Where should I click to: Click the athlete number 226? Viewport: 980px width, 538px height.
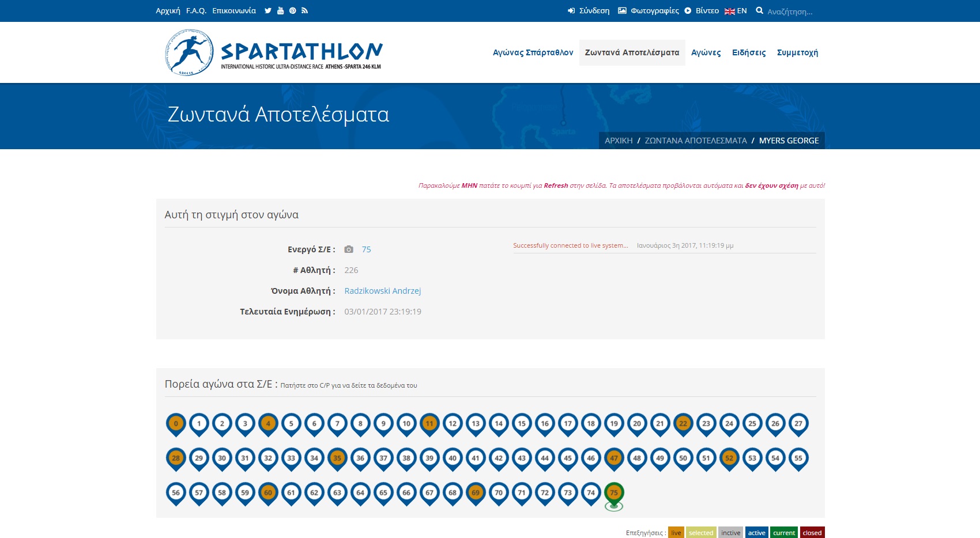tap(351, 270)
